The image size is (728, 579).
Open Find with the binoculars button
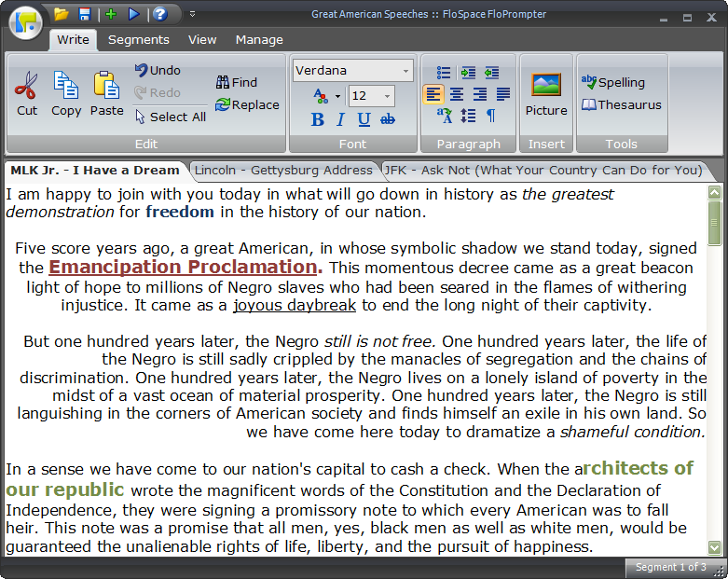pos(237,82)
